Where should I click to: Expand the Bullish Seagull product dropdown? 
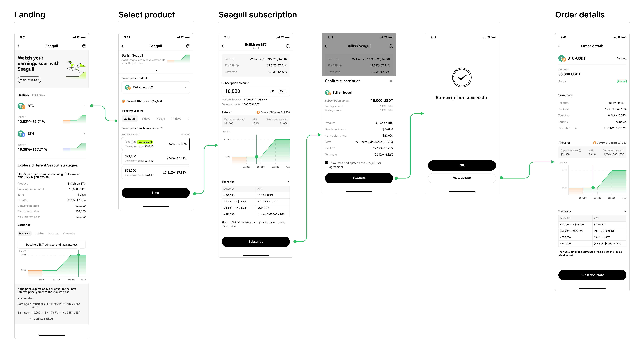click(x=156, y=70)
